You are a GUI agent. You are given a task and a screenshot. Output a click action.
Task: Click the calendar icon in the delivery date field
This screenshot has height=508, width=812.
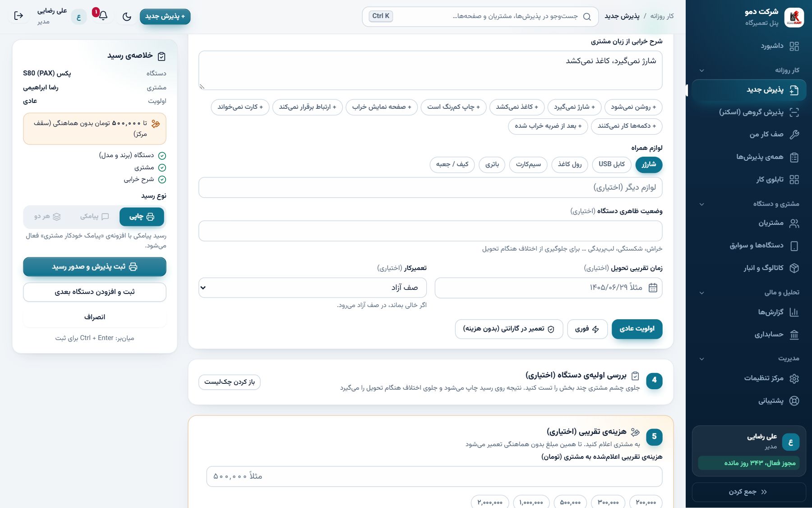click(x=653, y=288)
